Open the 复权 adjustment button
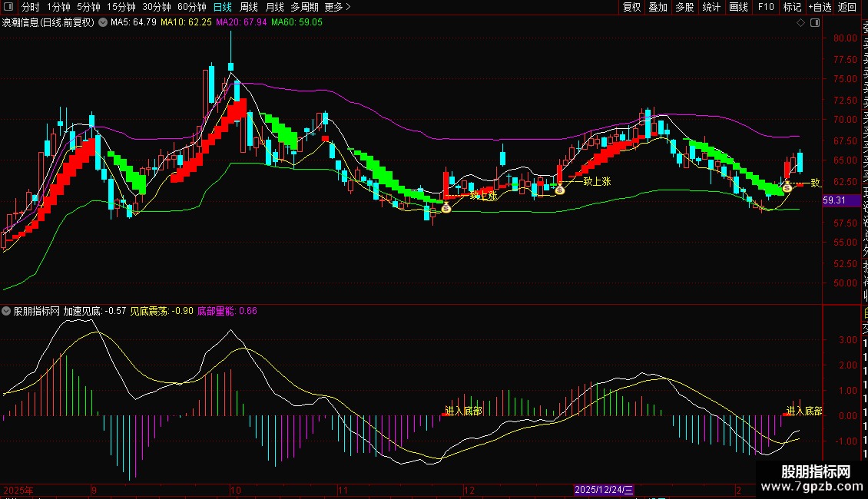 (x=631, y=7)
